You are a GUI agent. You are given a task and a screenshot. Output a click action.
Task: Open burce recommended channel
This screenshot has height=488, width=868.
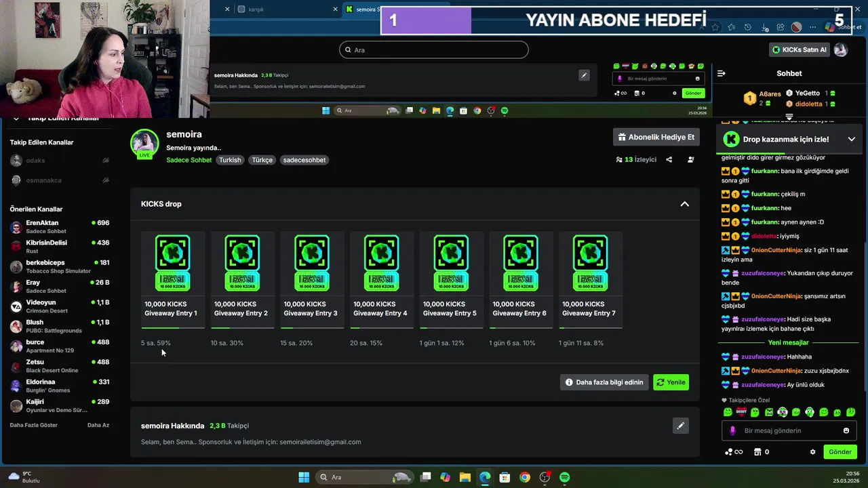point(60,346)
